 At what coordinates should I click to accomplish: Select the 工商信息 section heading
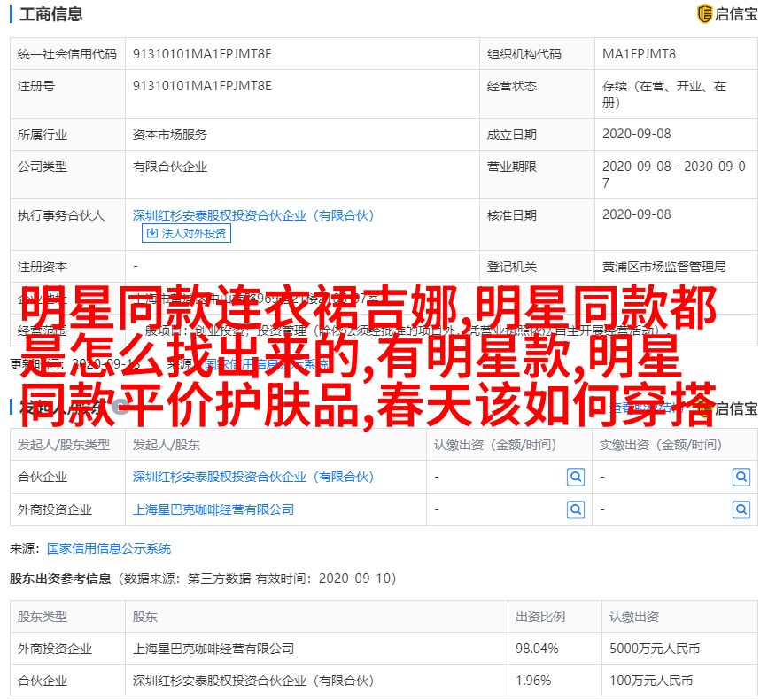51,14
